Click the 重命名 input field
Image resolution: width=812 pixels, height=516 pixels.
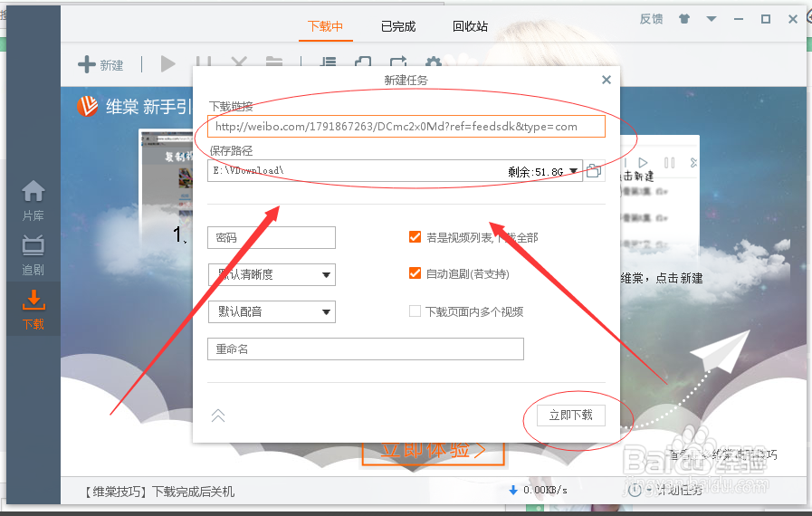pos(366,349)
